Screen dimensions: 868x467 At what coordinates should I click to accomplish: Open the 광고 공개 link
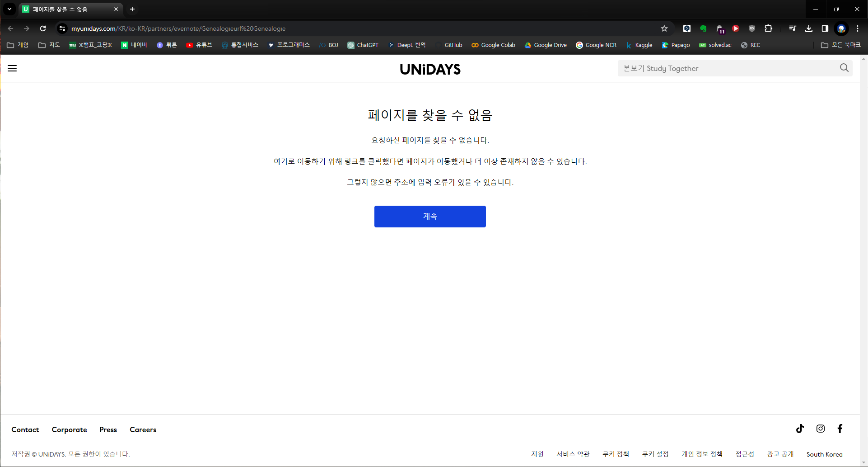pyautogui.click(x=780, y=454)
